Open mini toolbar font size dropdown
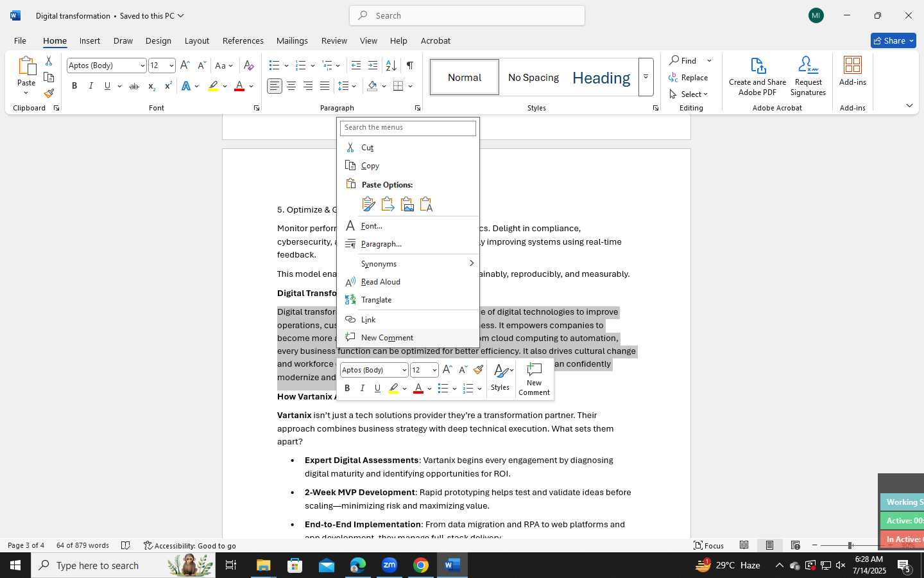This screenshot has width=924, height=578. click(434, 370)
